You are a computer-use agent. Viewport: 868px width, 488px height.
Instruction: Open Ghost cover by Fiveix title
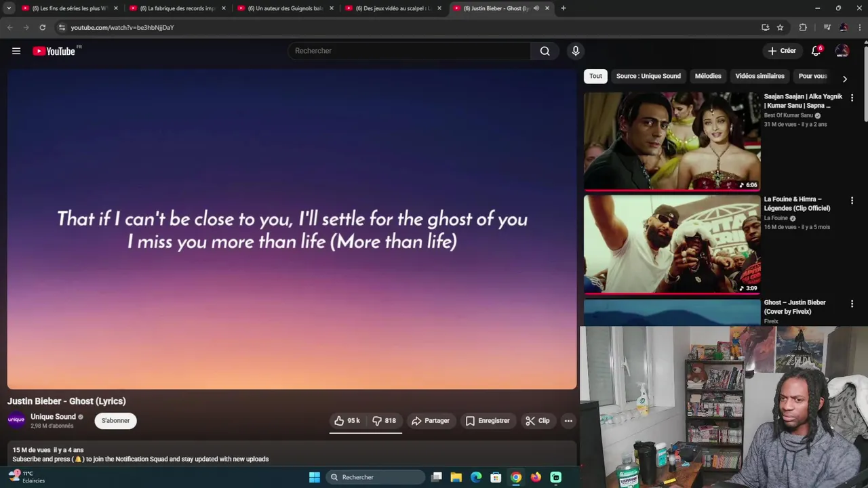pos(795,307)
